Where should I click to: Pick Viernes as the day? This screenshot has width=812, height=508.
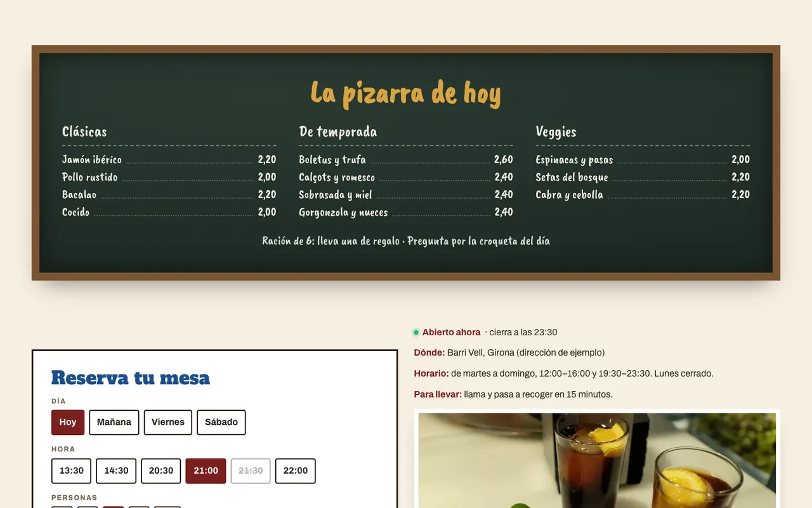pyautogui.click(x=168, y=422)
